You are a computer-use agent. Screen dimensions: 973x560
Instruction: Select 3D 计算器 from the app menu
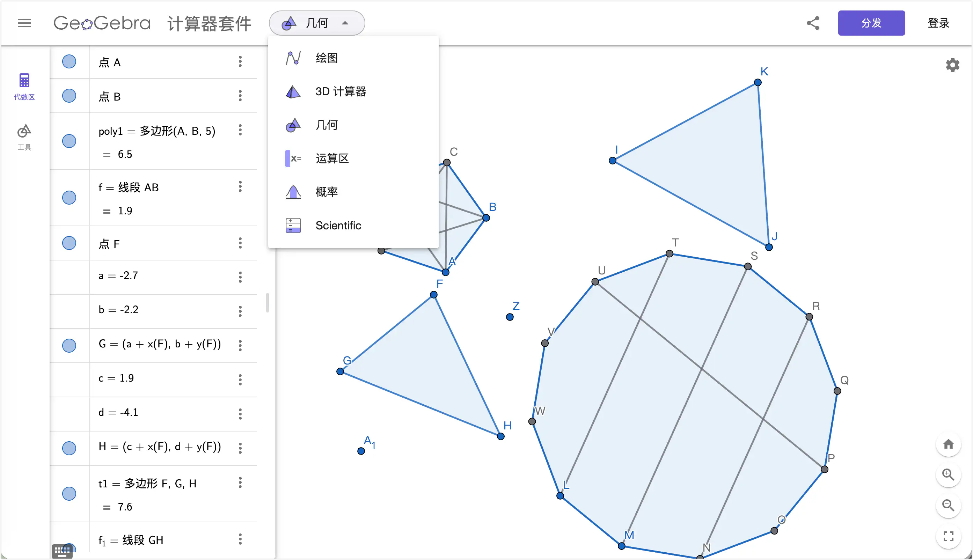click(341, 91)
